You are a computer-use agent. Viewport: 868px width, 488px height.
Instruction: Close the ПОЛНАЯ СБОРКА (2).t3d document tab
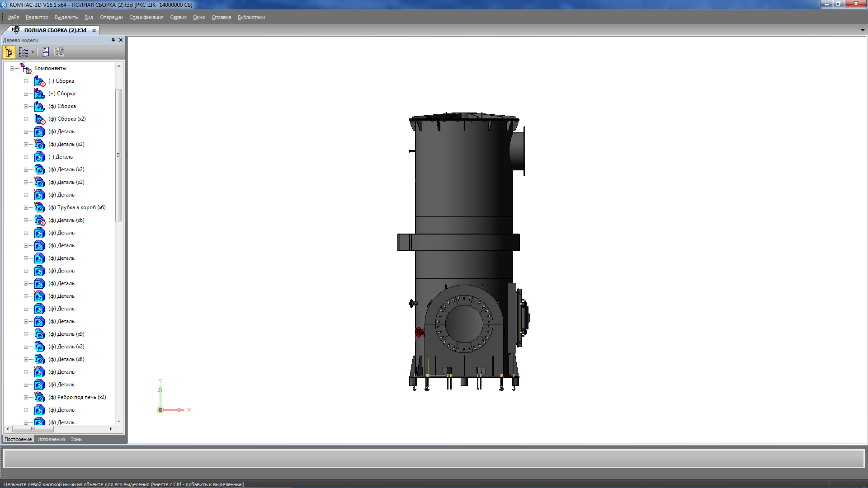[94, 30]
